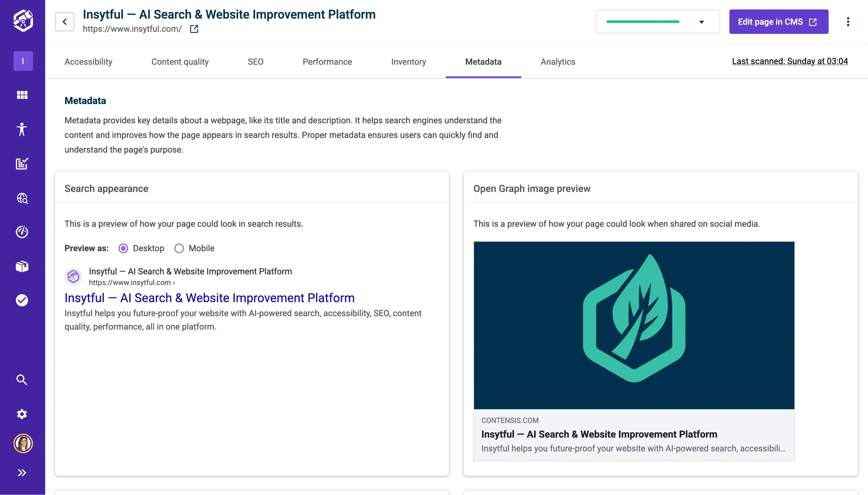Open the green score dropdown
The width and height of the screenshot is (868, 495).
click(657, 22)
